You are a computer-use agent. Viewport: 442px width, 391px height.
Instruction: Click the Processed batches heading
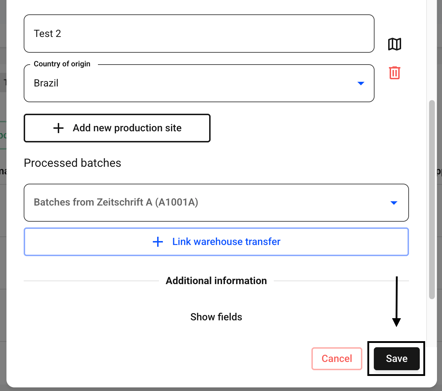click(72, 163)
